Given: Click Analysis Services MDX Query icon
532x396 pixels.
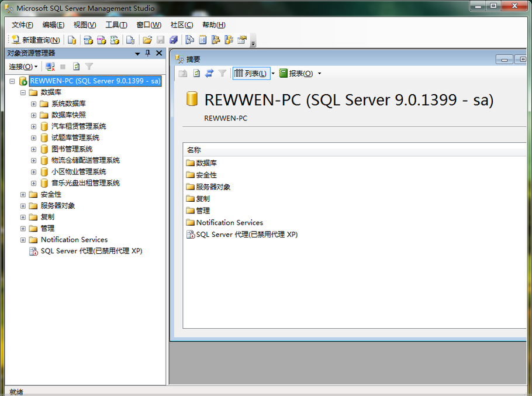Looking at the screenshot, I should 88,40.
